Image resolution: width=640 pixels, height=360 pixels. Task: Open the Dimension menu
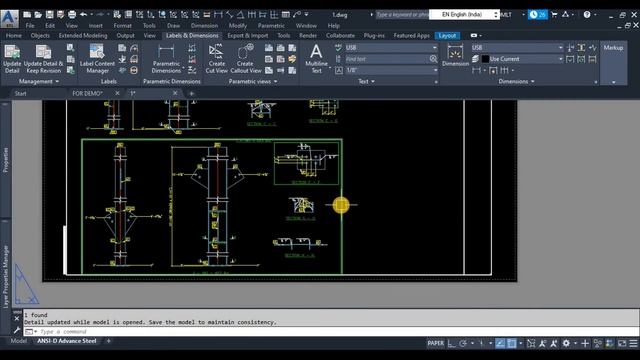(204, 26)
